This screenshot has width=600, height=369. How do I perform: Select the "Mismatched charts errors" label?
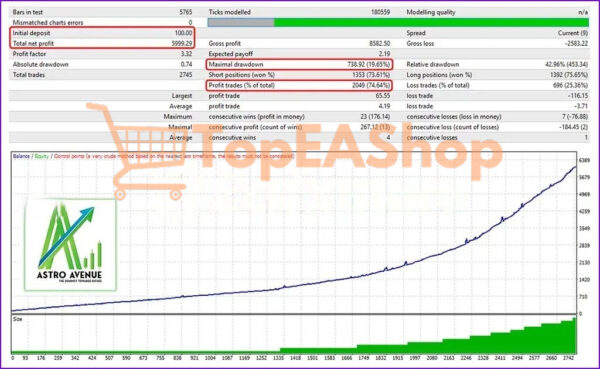click(48, 23)
